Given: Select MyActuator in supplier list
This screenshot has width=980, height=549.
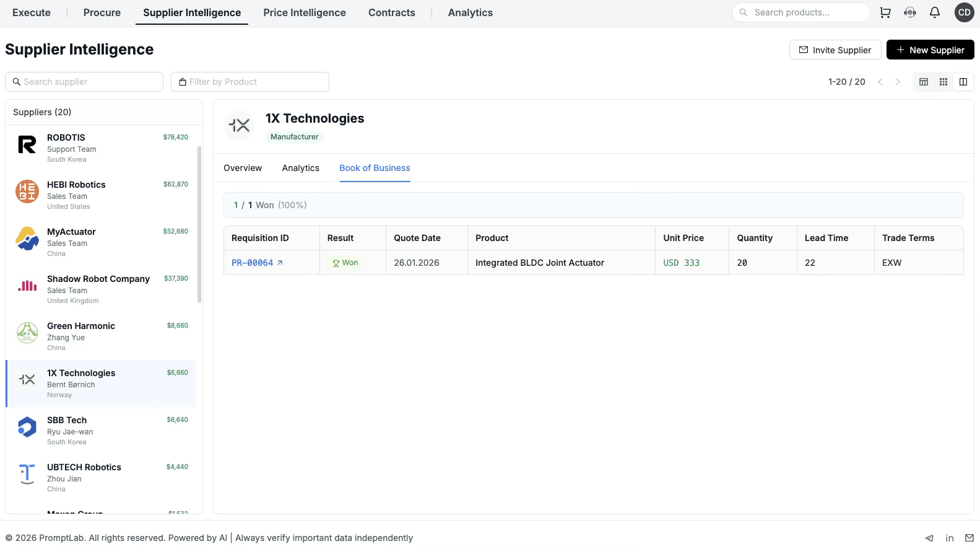Looking at the screenshot, I should [101, 242].
